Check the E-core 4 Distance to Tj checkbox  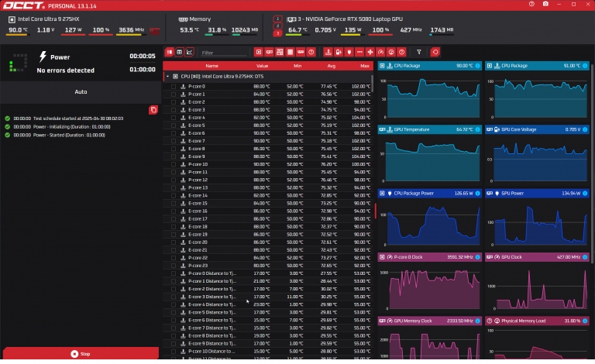[x=174, y=304]
